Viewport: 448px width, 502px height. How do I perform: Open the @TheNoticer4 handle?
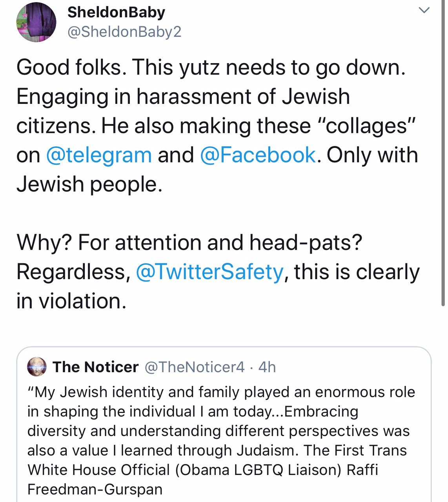195,367
